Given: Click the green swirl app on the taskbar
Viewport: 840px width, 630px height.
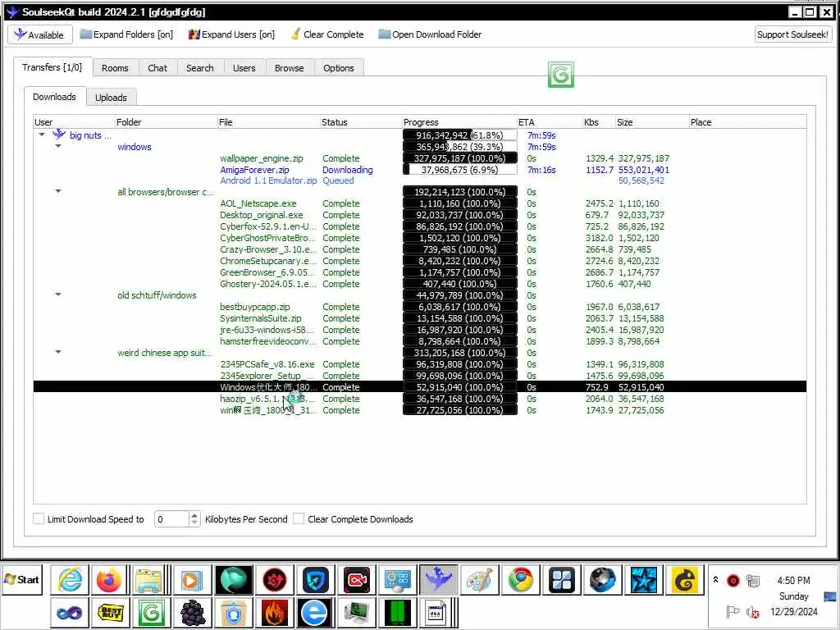Looking at the screenshot, I should click(x=234, y=580).
